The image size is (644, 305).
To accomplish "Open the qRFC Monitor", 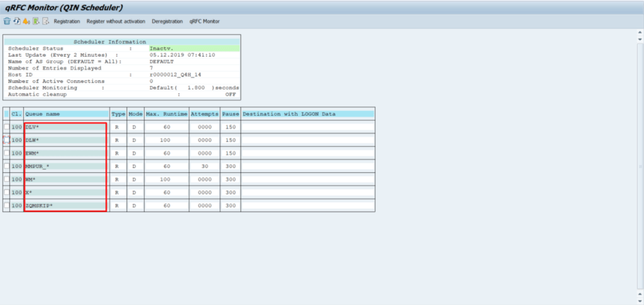I will [204, 21].
